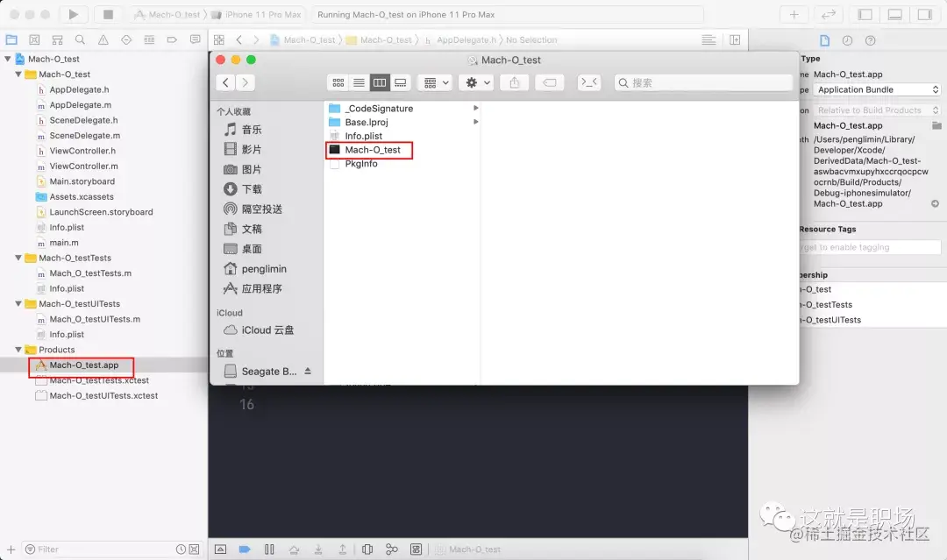The height and width of the screenshot is (560, 947).
Task: Toggle the Xcode navigator panel
Action: tap(865, 15)
